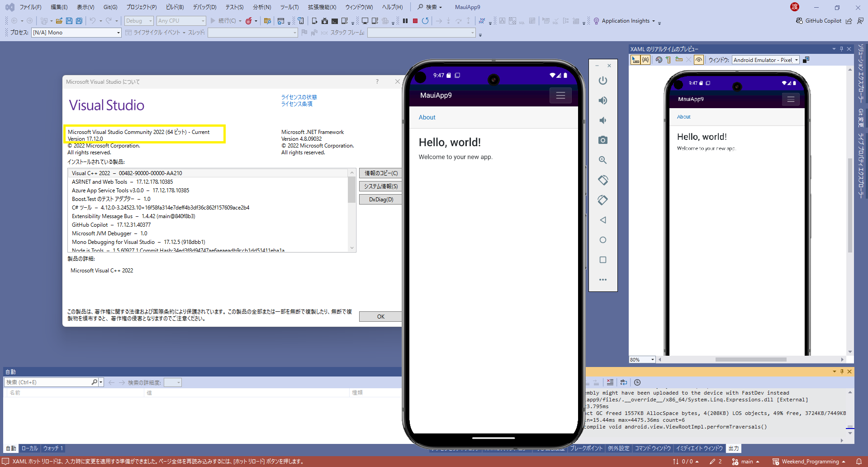Click the notifications bell in status bar

[859, 462]
